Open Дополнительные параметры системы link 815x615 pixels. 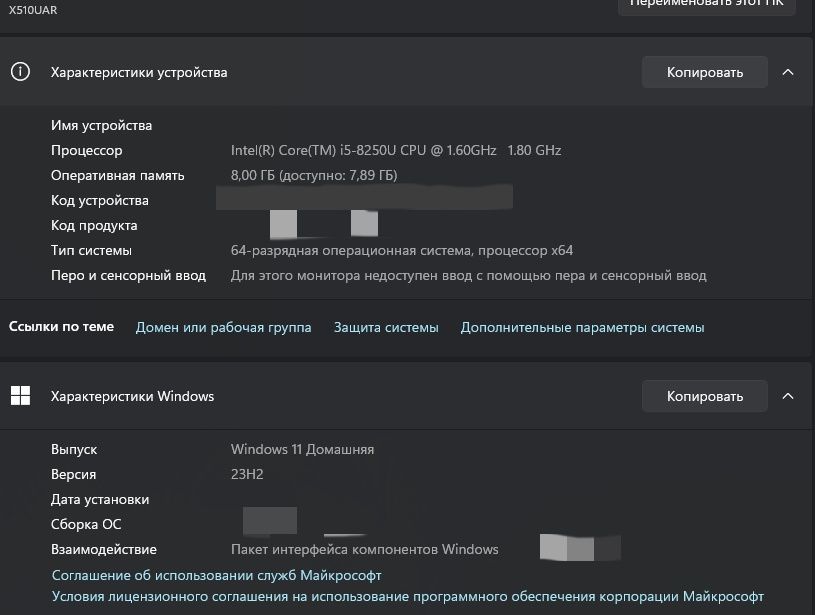tap(583, 328)
